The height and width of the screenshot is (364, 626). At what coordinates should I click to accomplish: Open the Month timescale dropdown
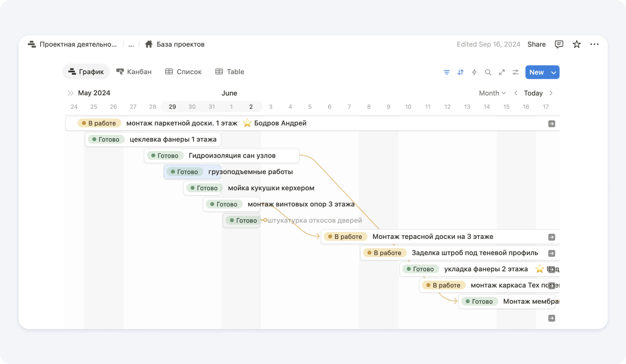click(492, 93)
